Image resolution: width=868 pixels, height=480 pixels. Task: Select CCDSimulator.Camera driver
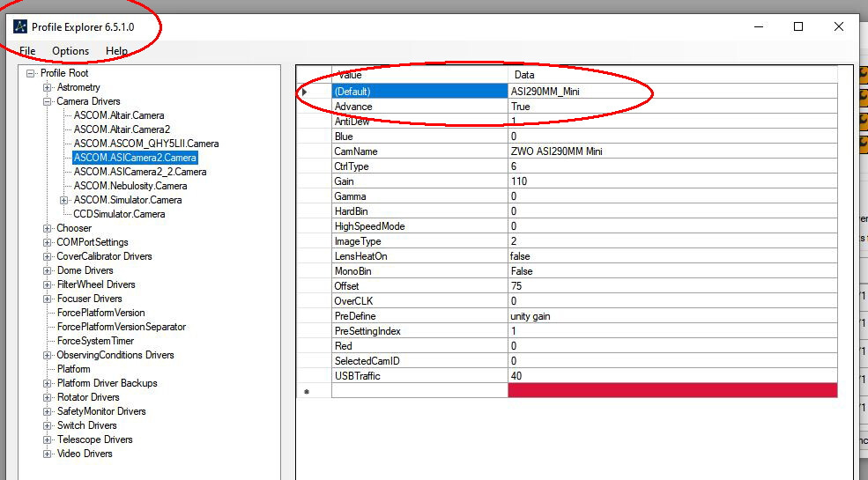(x=119, y=214)
